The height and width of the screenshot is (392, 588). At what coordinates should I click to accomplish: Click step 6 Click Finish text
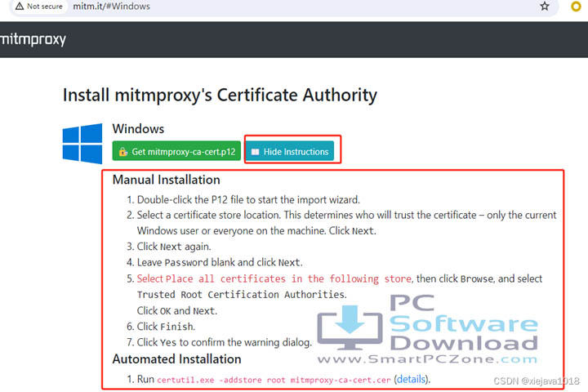coord(166,327)
